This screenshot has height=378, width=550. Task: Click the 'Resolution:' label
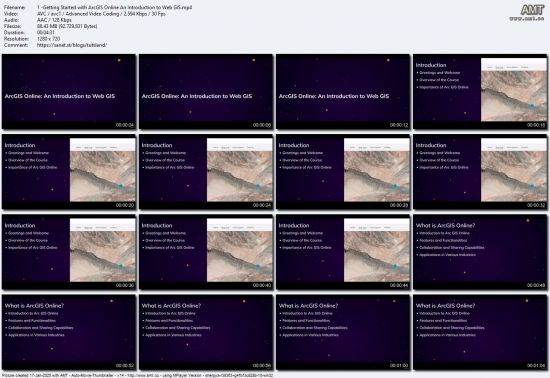[x=16, y=39]
